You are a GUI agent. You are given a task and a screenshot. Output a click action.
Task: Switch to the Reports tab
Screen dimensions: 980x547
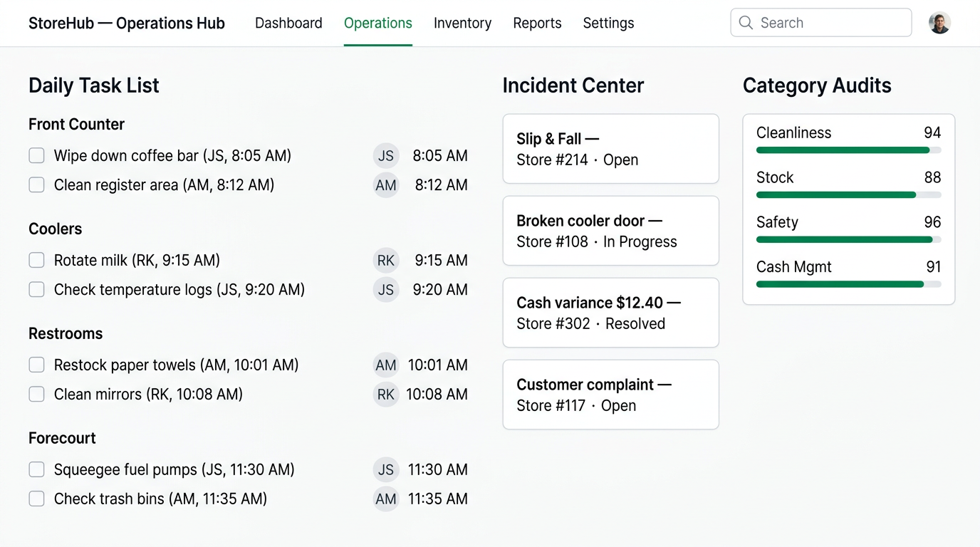[x=537, y=23]
